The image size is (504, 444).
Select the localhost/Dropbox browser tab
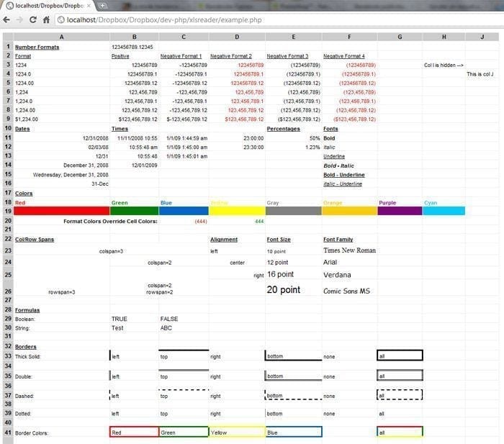(49, 6)
